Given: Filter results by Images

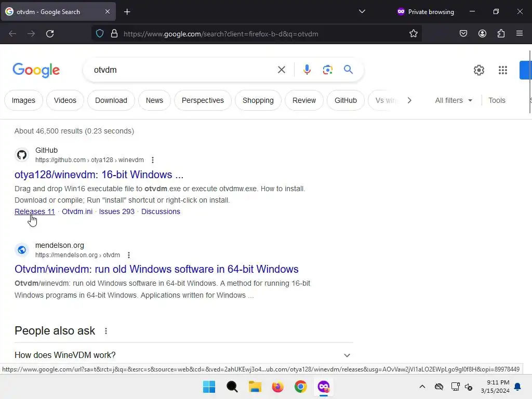Looking at the screenshot, I should pos(23,100).
